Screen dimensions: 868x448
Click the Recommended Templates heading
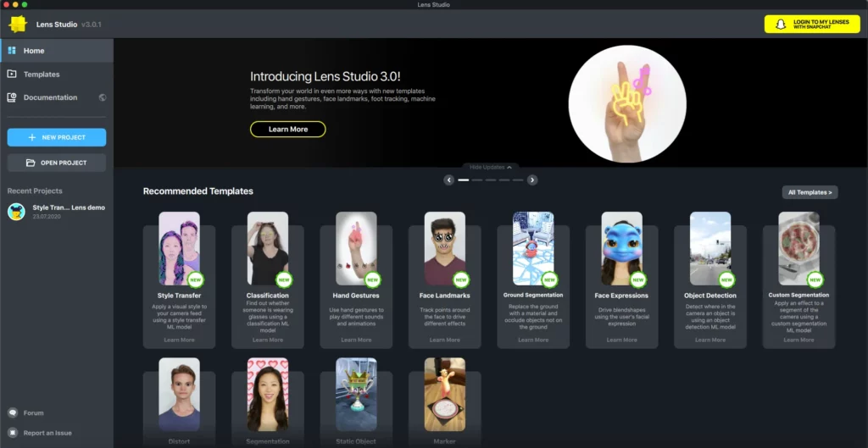pos(198,191)
